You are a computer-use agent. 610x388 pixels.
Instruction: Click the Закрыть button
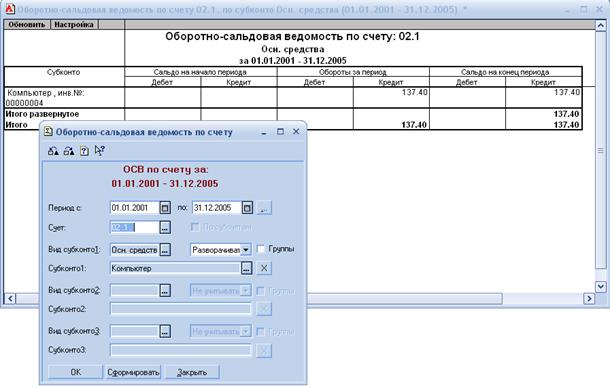pos(192,372)
